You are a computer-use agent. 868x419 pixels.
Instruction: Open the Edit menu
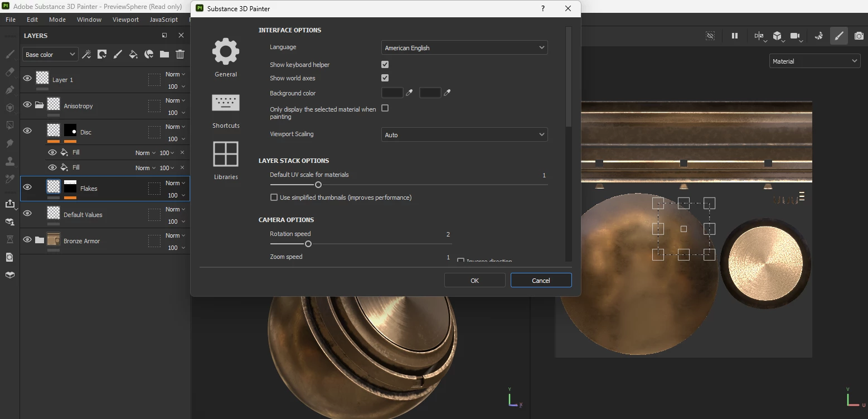(32, 20)
